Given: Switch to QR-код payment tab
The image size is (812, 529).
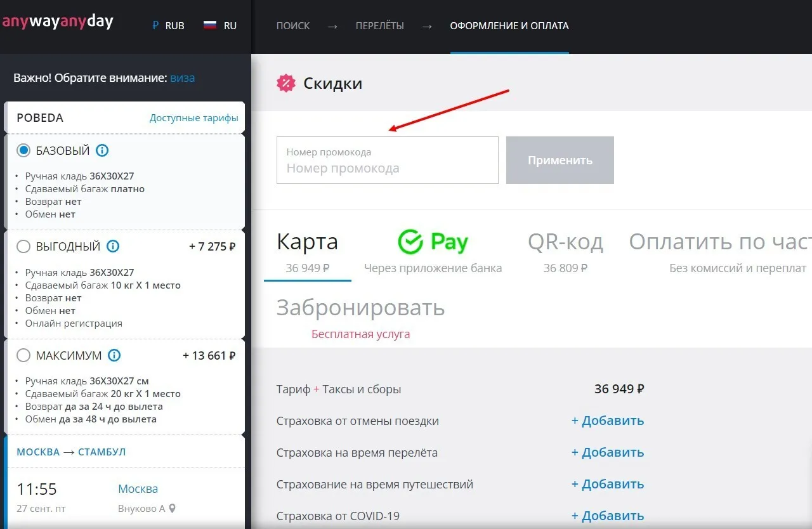Looking at the screenshot, I should coord(565,251).
